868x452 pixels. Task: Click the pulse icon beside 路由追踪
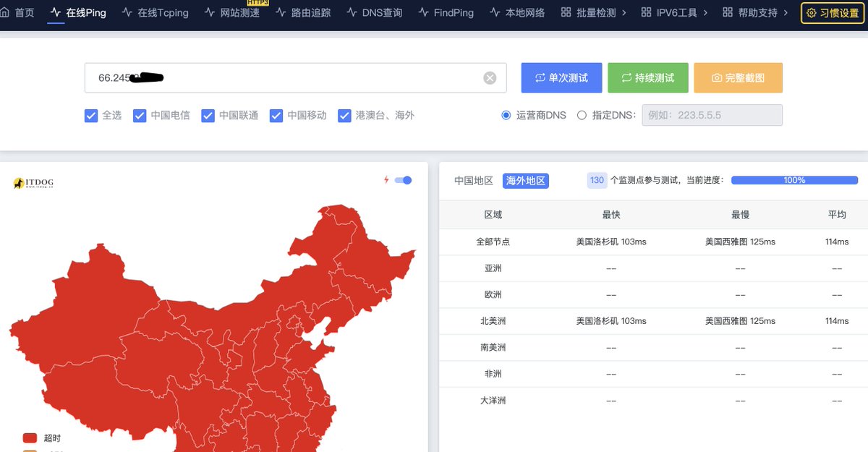[x=281, y=12]
